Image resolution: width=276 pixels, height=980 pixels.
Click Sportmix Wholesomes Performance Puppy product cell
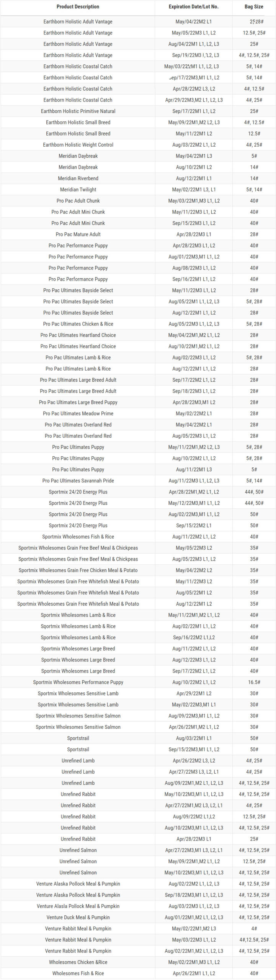coord(78,682)
